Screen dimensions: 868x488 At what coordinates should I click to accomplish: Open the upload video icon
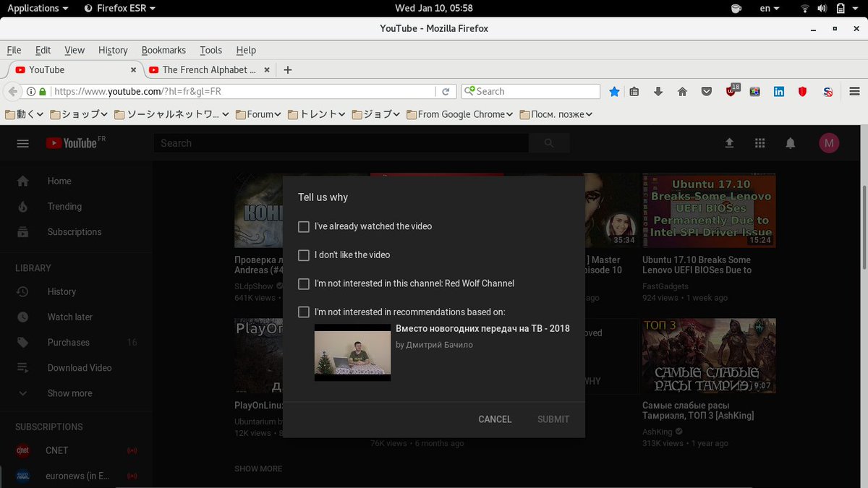click(729, 143)
